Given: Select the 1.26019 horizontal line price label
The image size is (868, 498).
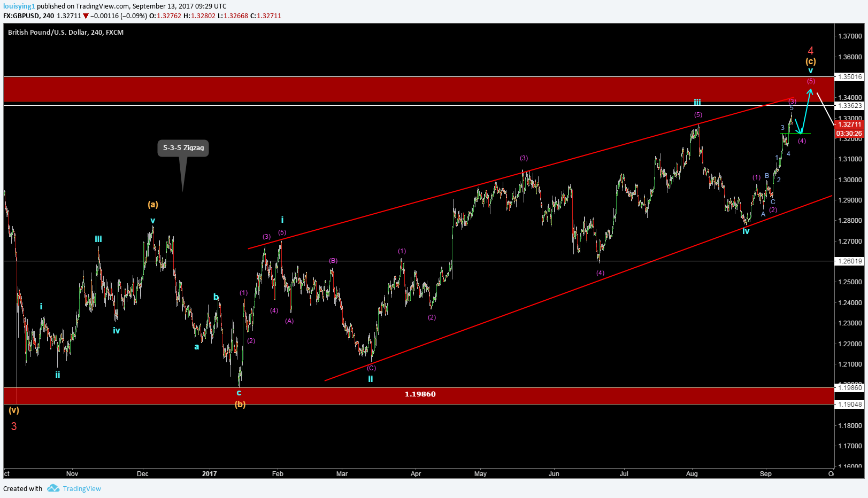Looking at the screenshot, I should (x=850, y=261).
